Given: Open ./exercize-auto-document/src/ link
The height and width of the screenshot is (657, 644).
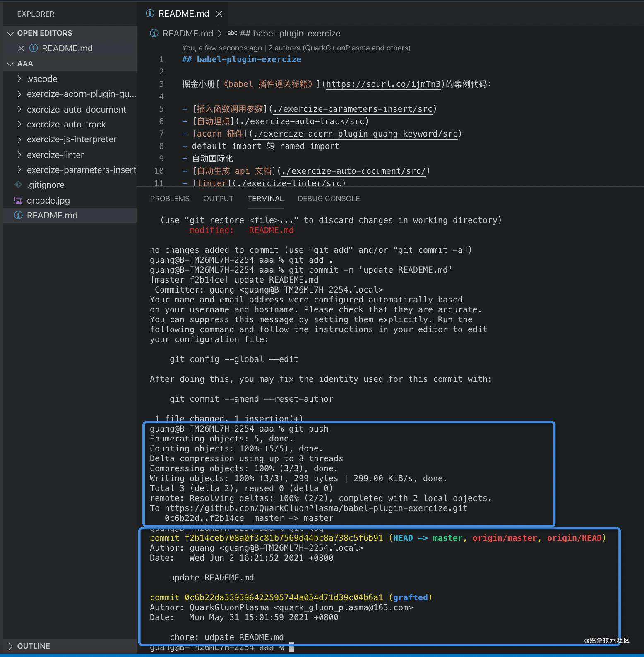Looking at the screenshot, I should [353, 171].
